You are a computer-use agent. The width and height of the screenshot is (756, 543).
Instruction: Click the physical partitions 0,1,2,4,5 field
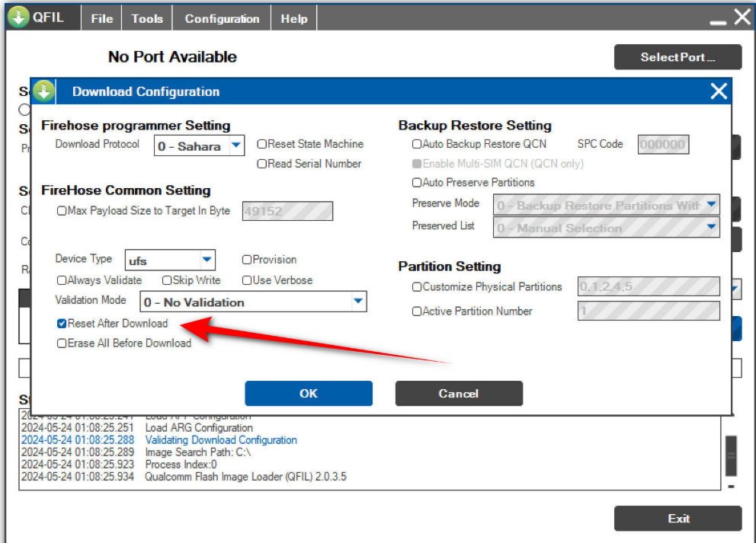point(649,286)
